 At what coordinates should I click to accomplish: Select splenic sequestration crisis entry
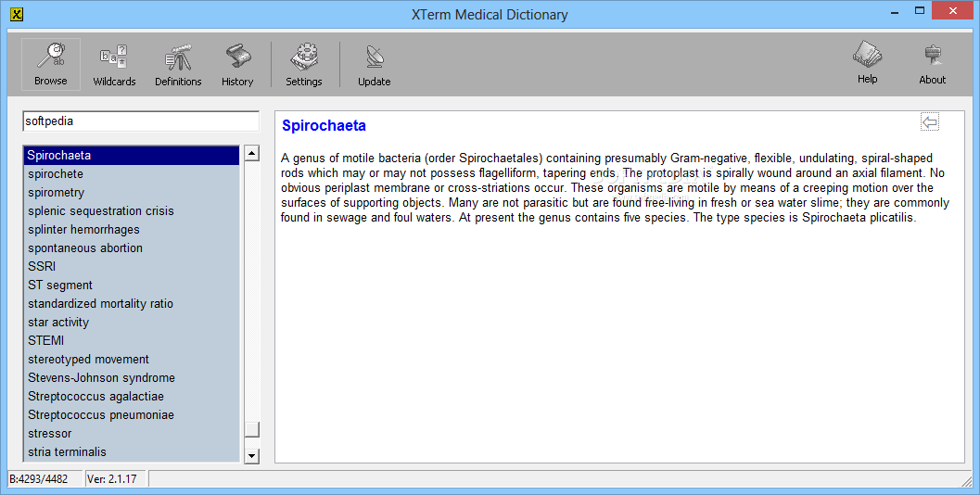tap(132, 210)
